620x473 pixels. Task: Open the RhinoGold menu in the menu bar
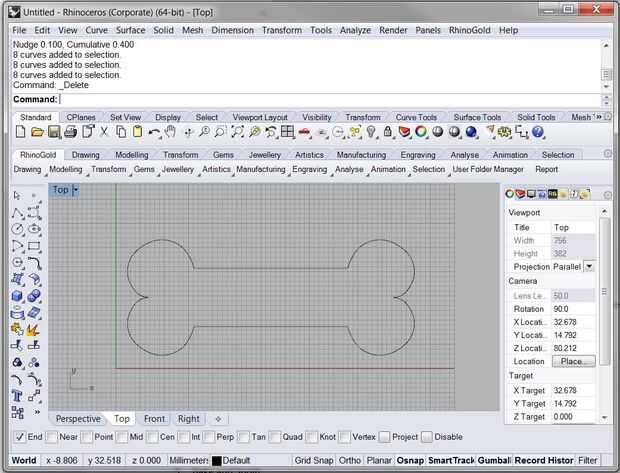click(469, 30)
